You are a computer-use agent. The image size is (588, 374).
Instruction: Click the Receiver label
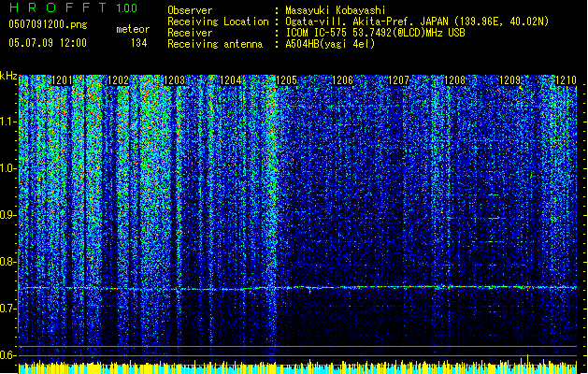[x=190, y=33]
